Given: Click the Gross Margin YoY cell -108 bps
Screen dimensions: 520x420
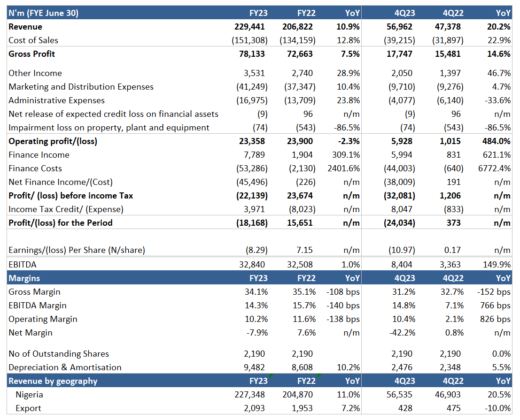Looking at the screenshot, I should [x=342, y=292].
